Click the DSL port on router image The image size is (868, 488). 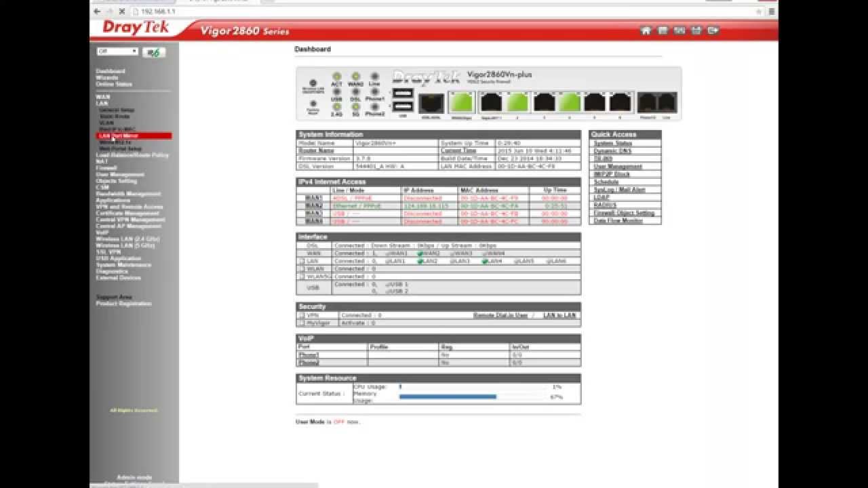tap(431, 103)
